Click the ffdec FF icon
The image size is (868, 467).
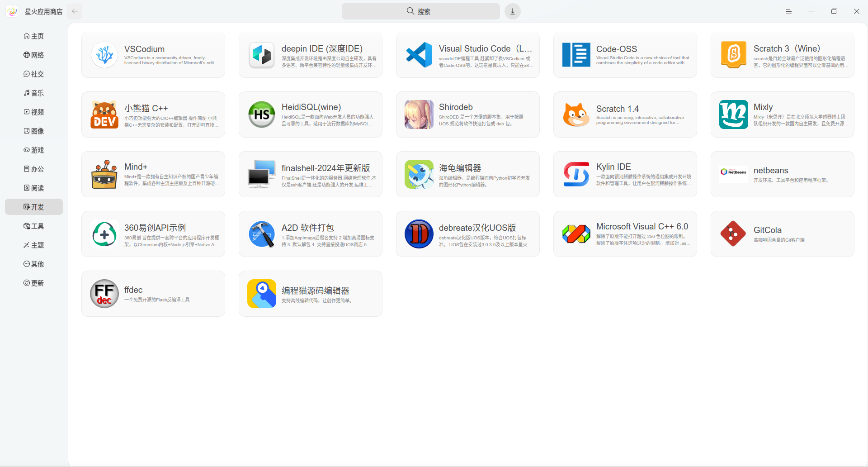pyautogui.click(x=104, y=294)
